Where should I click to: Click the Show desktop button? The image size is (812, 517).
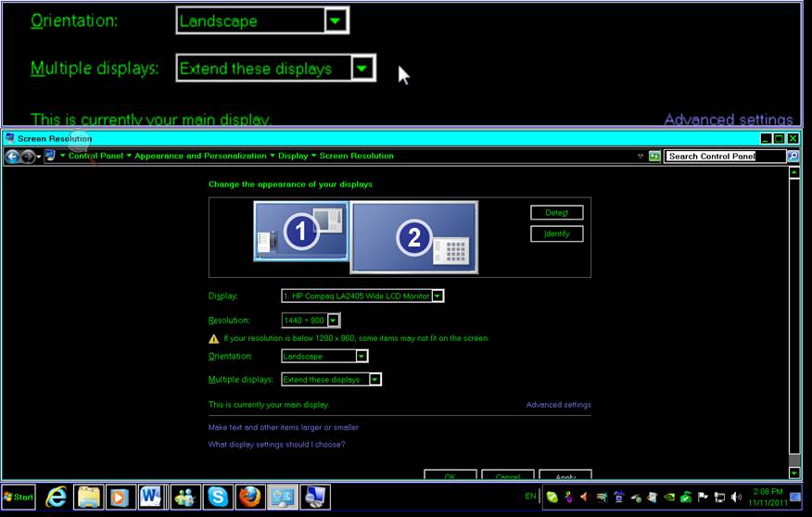click(x=795, y=498)
